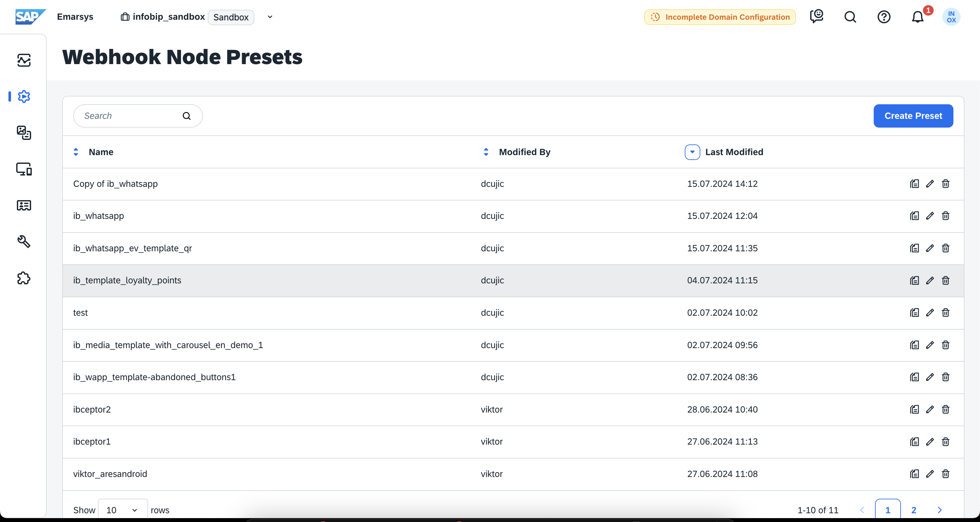Open the content image-text sidebar icon
Viewport: 980px width, 522px height.
click(24, 133)
